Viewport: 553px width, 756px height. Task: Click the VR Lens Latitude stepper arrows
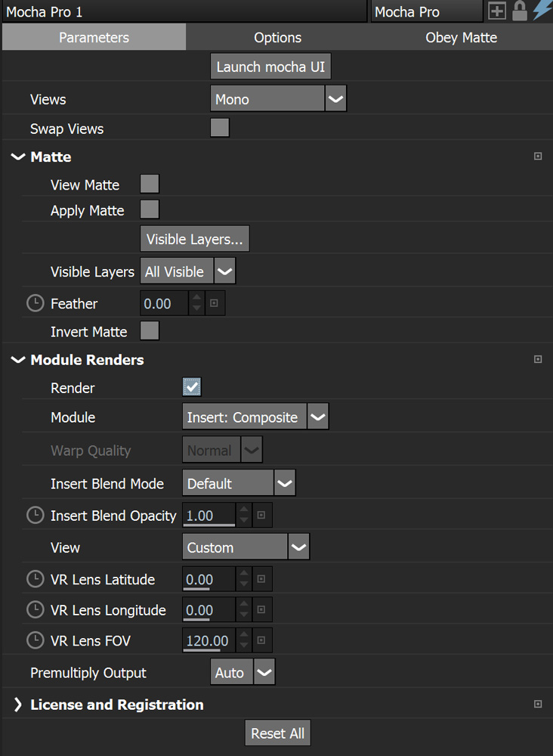(x=244, y=578)
